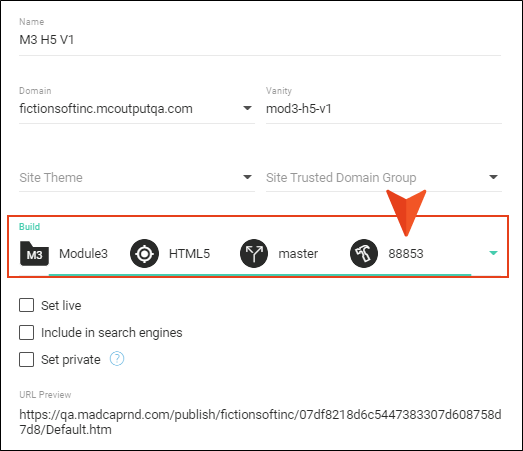Select the build number 88853
The height and width of the screenshot is (451, 523).
406,254
